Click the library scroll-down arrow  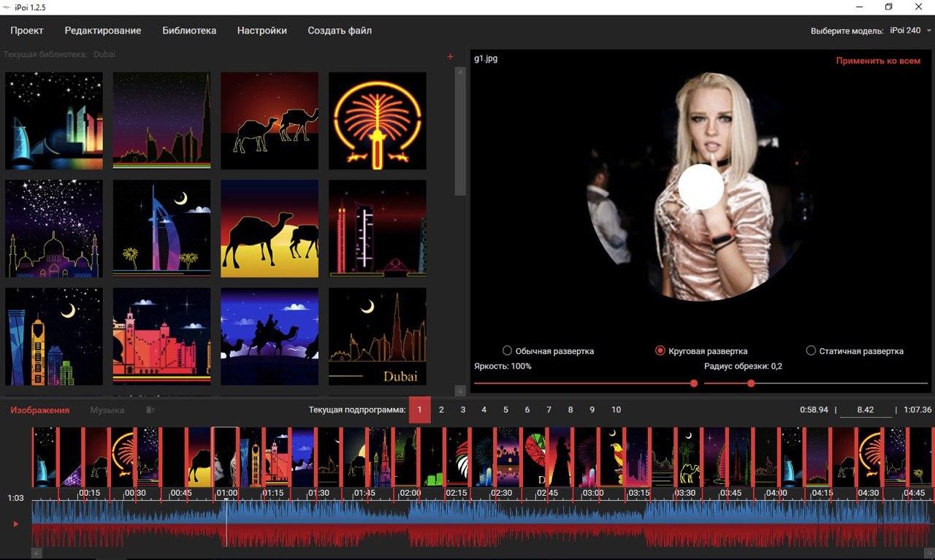(460, 391)
